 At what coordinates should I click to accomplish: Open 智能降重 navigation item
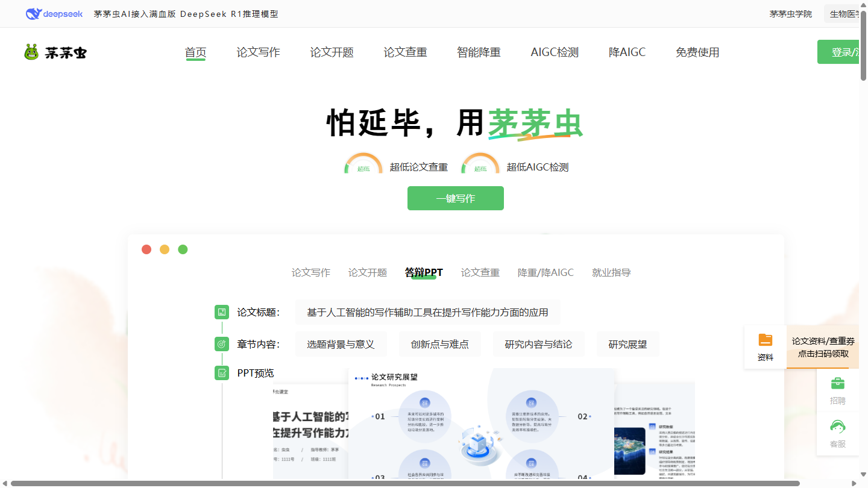point(479,52)
